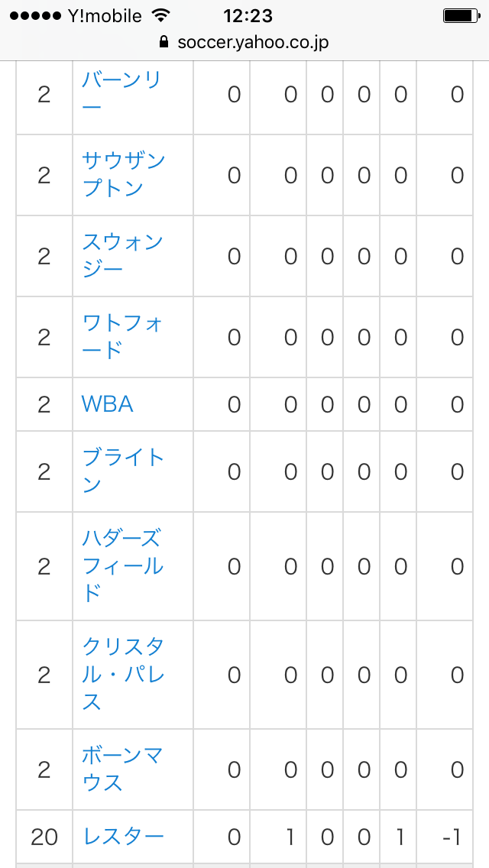Tap rank cell 2 in WBA row
489x868 pixels.
point(44,405)
